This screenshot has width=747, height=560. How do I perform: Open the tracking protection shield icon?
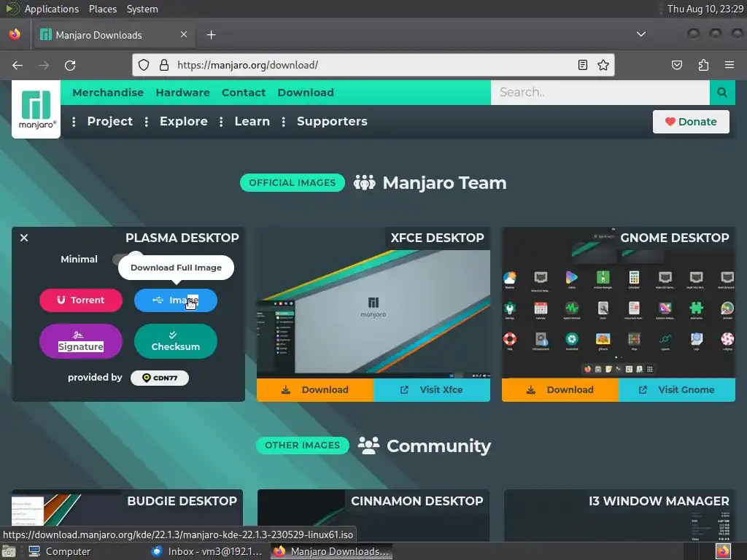[x=144, y=65]
